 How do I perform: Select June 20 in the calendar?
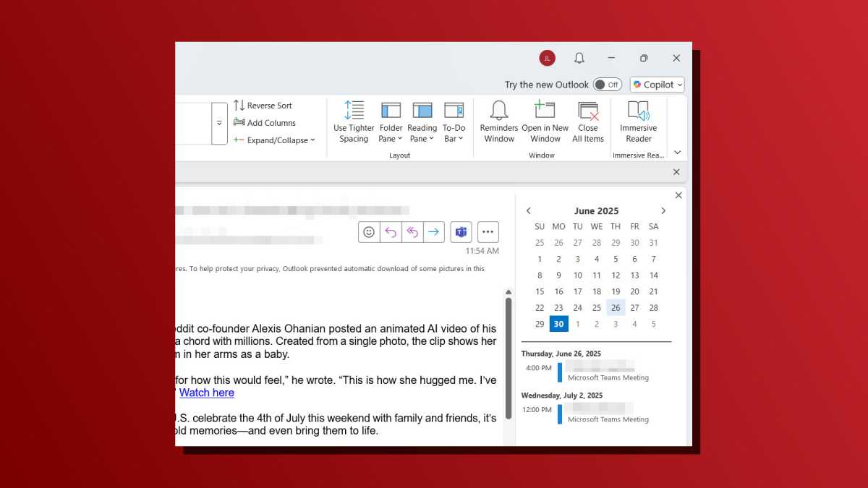(634, 292)
